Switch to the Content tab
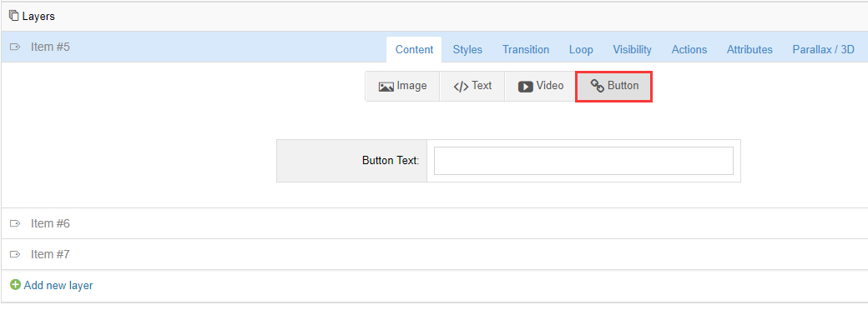 pos(414,50)
